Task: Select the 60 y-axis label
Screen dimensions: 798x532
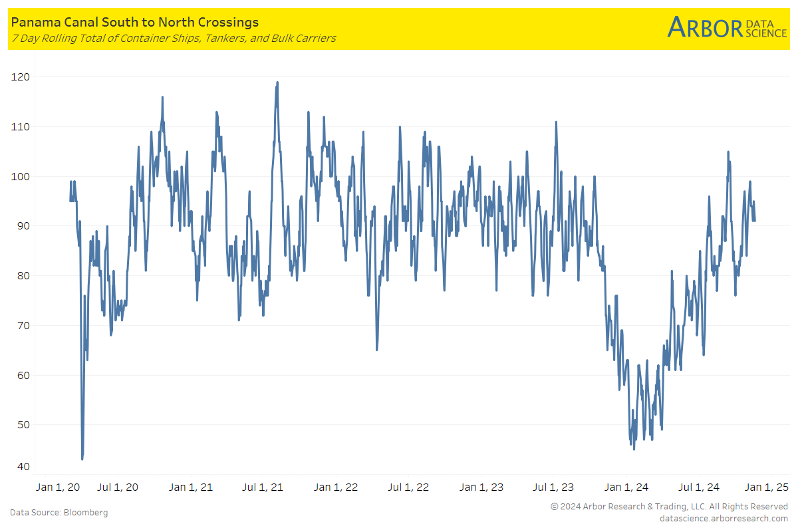Action: coord(22,375)
